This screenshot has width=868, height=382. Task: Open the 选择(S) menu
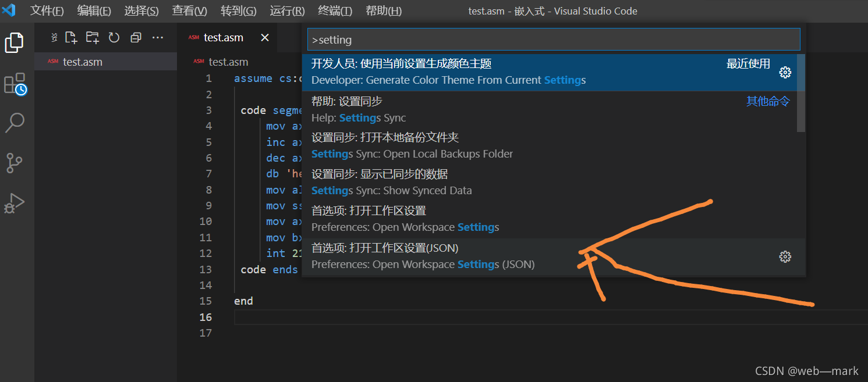click(141, 11)
